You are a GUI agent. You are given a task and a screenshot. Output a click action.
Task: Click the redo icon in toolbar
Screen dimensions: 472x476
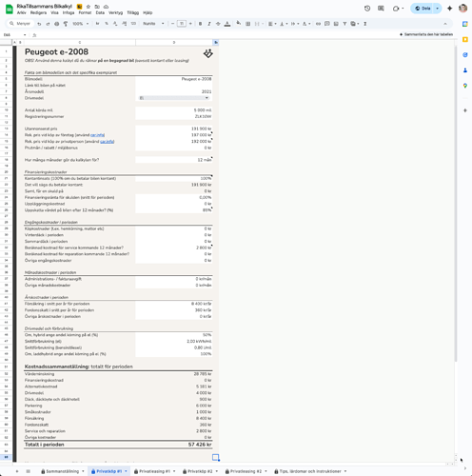pos(48,24)
